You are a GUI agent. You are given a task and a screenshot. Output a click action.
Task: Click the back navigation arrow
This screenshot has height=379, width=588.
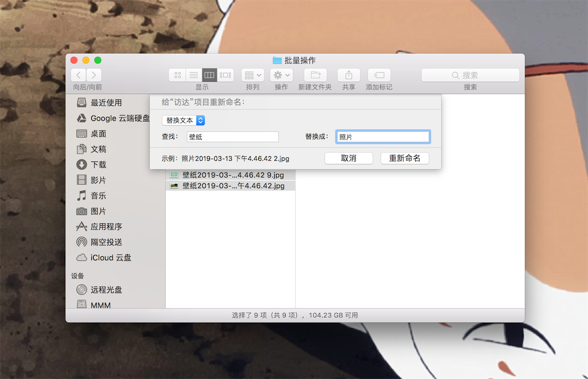pyautogui.click(x=78, y=74)
